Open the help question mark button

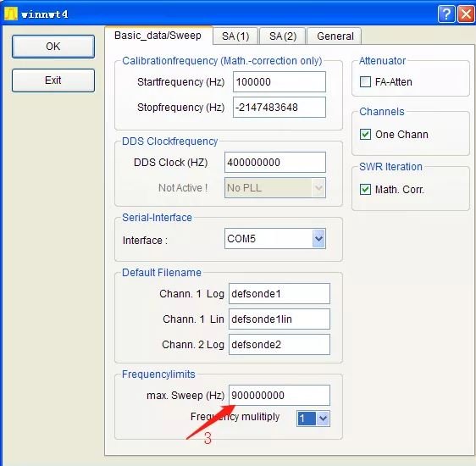446,14
